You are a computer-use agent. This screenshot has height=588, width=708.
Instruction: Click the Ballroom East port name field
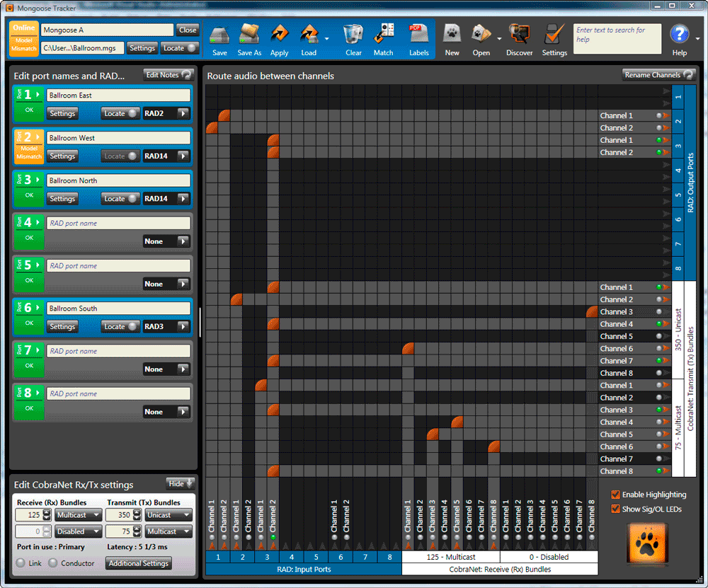[x=118, y=96]
